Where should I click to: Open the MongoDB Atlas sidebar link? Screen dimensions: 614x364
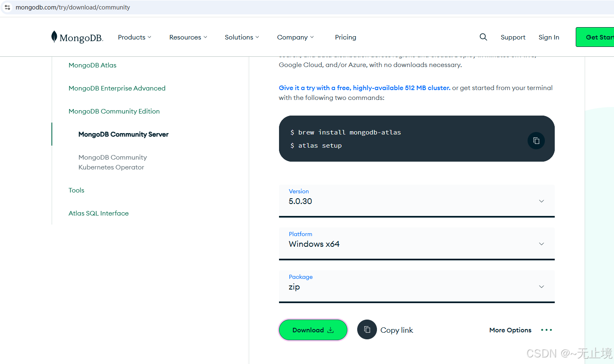point(93,65)
